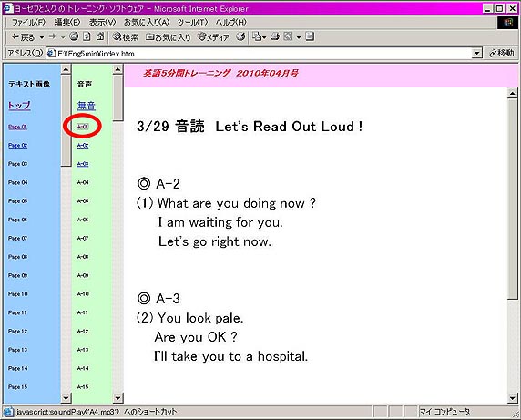Click audio frame scrollbar up arrow
Screen dimensions: 521x420
click(x=118, y=69)
